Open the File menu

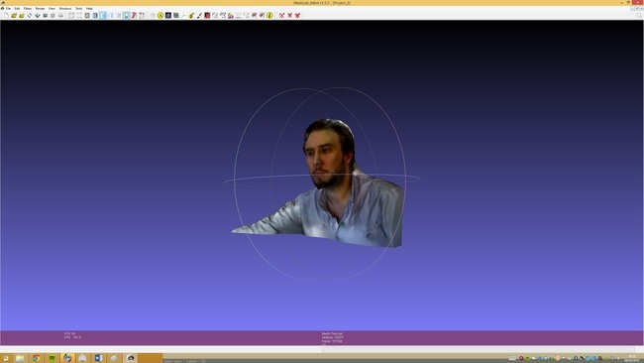tap(8, 8)
